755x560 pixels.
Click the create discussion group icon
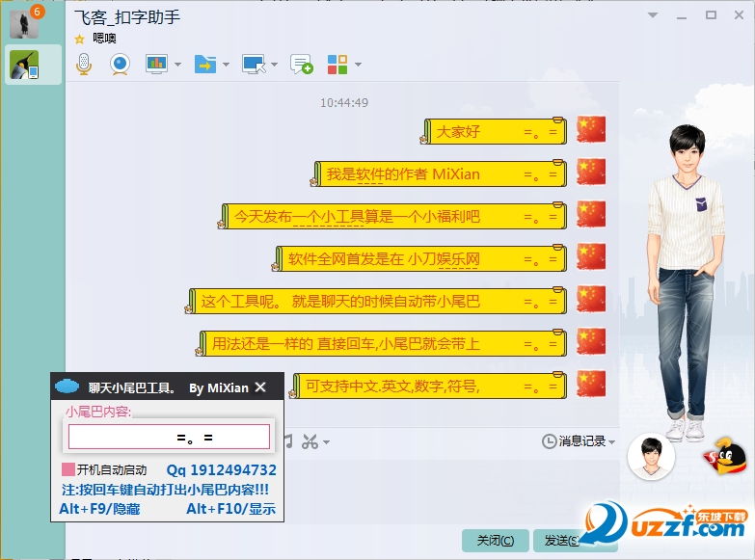pyautogui.click(x=302, y=64)
